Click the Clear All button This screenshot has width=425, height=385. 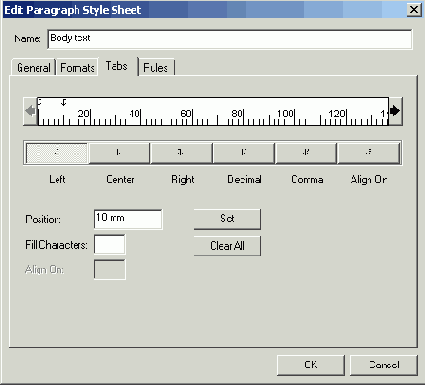(x=227, y=246)
